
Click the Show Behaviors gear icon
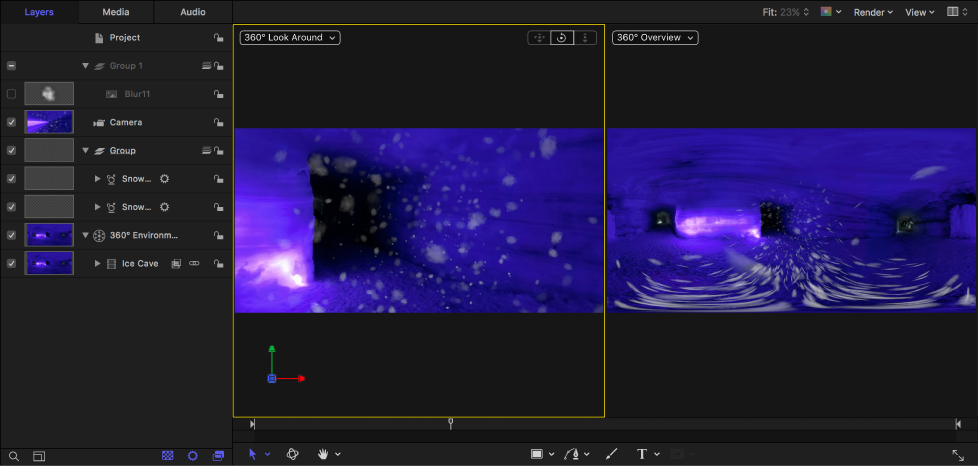(193, 456)
